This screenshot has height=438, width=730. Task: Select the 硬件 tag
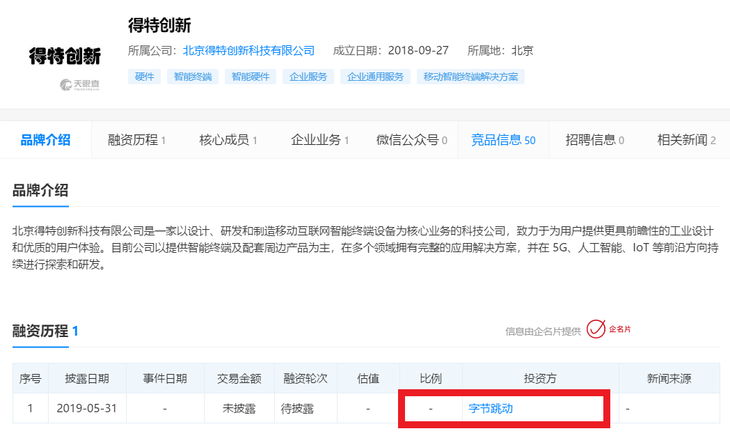click(144, 76)
